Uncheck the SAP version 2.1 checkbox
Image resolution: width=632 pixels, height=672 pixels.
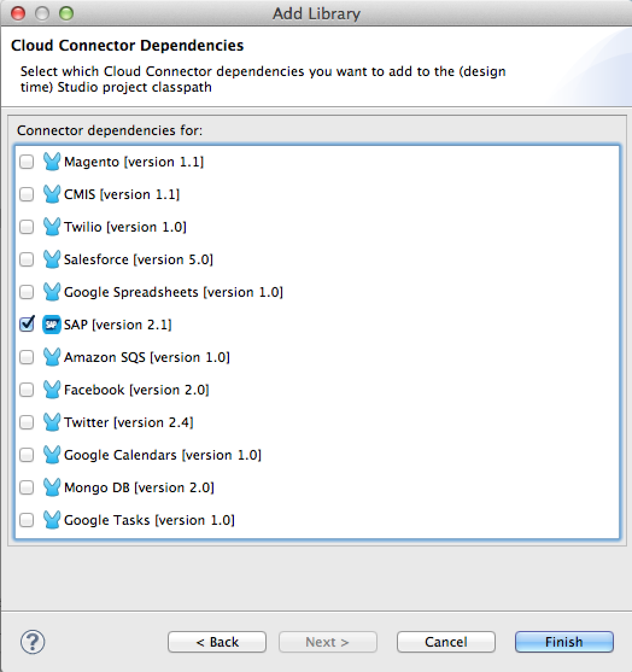pyautogui.click(x=27, y=325)
